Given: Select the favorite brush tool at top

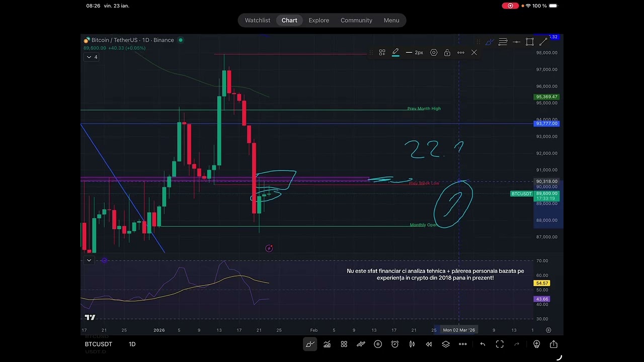Looking at the screenshot, I should tap(489, 42).
